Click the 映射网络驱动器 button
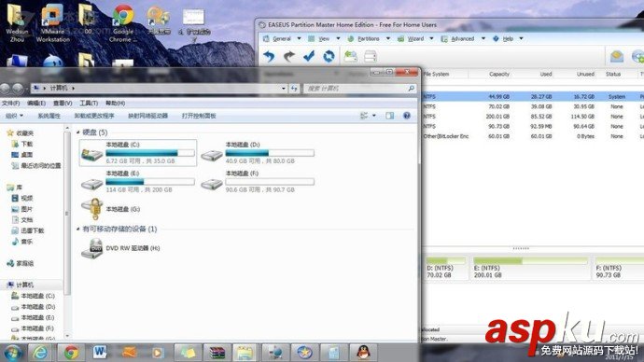 click(x=148, y=116)
